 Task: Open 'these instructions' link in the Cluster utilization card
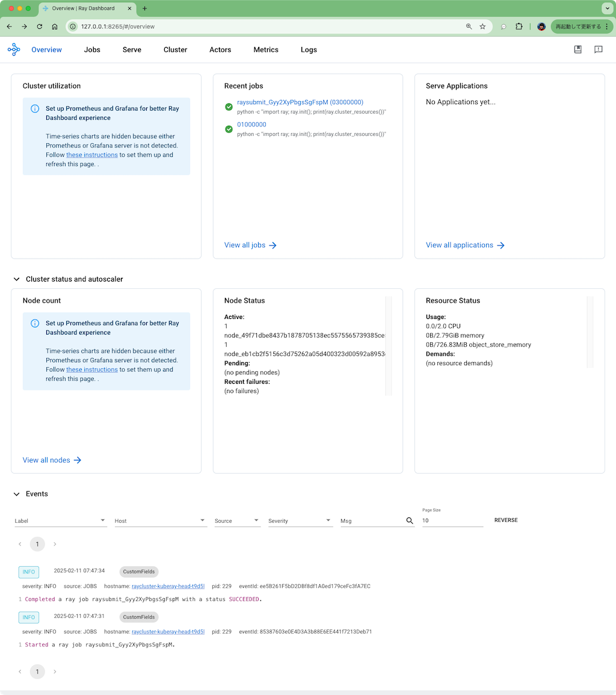coord(91,155)
